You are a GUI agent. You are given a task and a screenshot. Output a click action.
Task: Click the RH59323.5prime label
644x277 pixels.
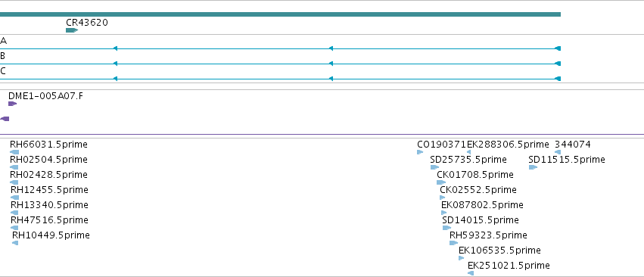pos(489,235)
